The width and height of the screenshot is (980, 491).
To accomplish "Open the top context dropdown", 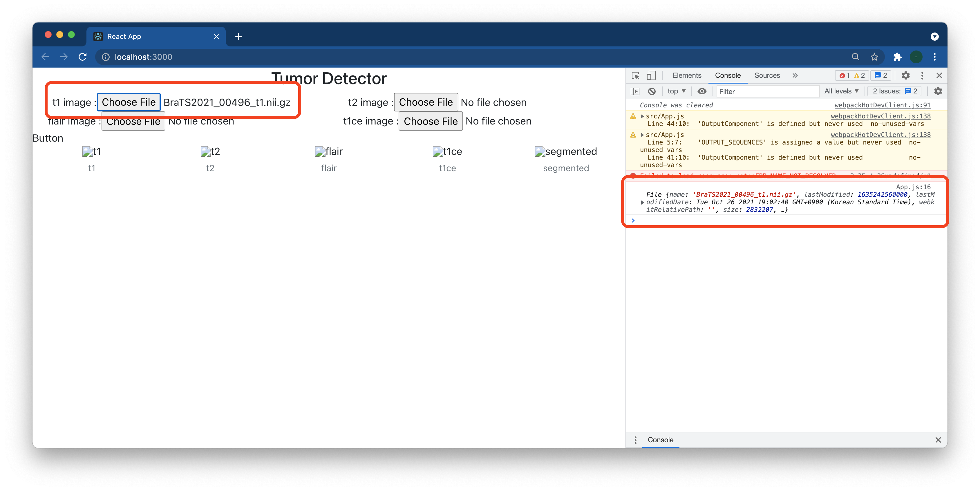I will coord(676,91).
